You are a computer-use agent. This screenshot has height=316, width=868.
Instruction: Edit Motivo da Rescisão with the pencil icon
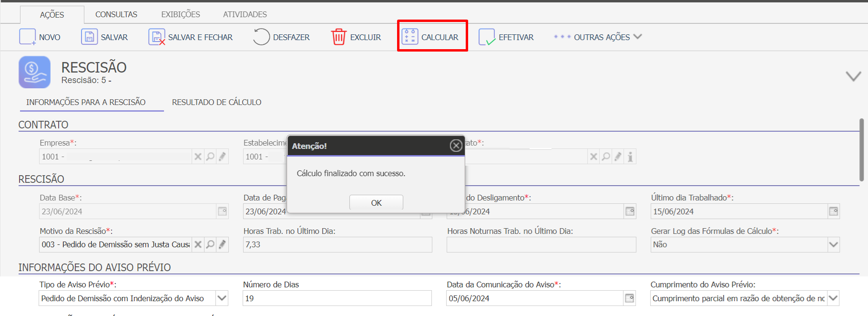[222, 244]
